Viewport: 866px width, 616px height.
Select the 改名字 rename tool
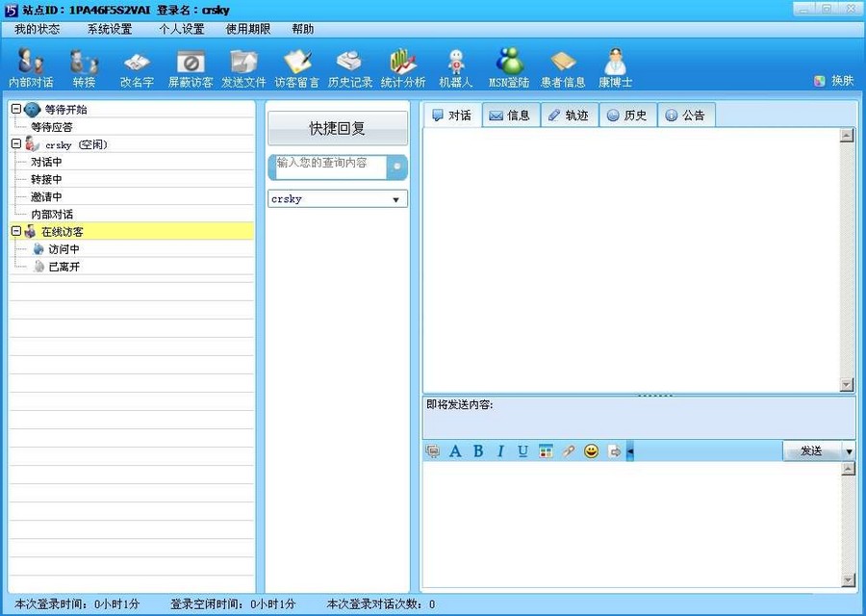click(137, 68)
